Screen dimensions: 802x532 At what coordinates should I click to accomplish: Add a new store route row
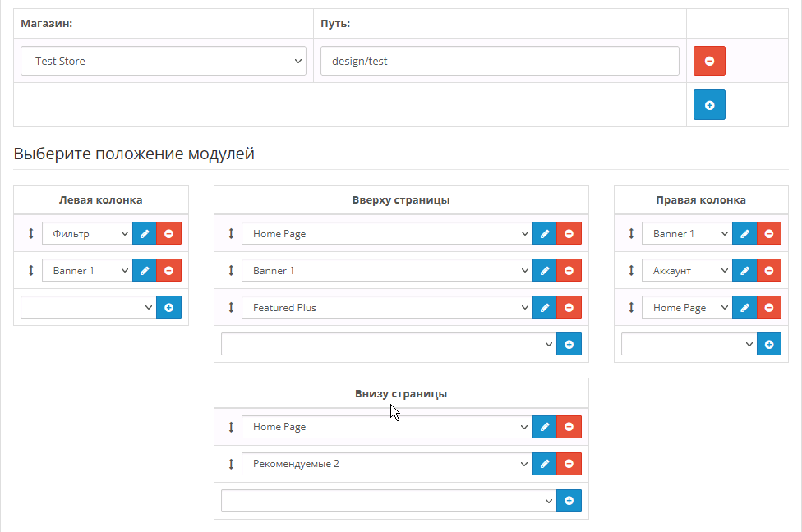[709, 105]
